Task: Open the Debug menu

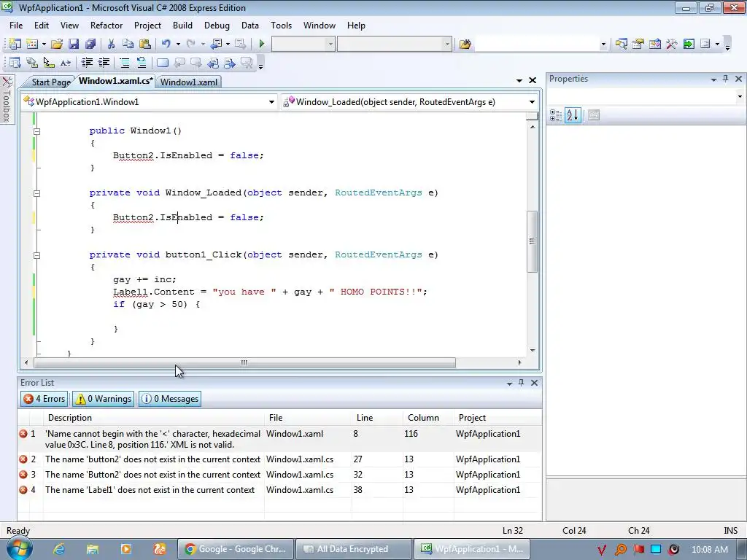Action: [217, 26]
